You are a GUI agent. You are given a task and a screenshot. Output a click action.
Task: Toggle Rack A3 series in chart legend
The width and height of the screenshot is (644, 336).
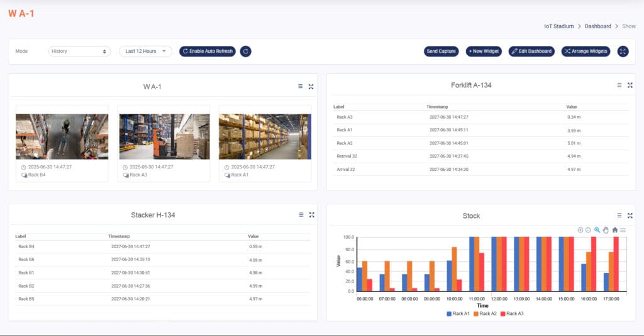512,313
